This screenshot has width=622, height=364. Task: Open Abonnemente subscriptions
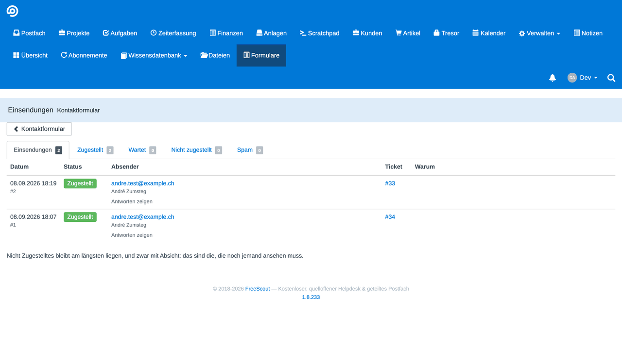(x=84, y=55)
